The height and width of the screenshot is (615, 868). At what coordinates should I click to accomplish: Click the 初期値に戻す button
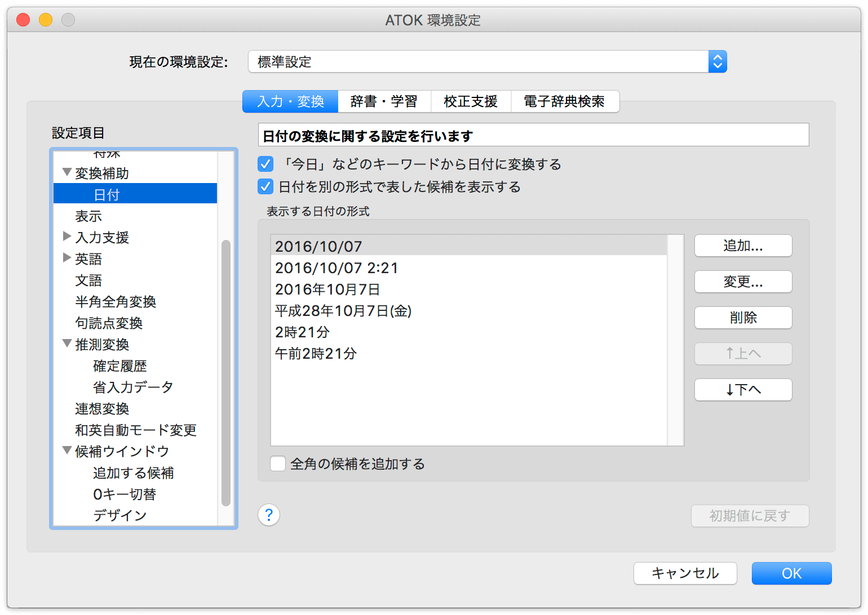750,516
